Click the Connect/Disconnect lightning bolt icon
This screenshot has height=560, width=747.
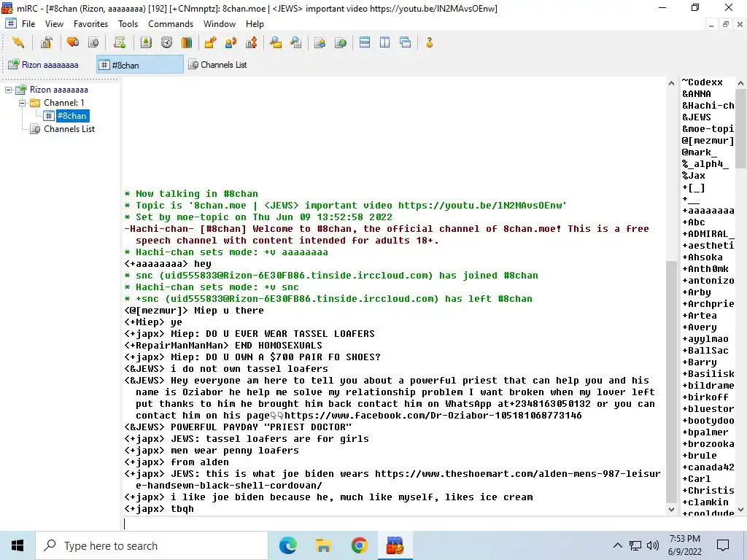pyautogui.click(x=18, y=43)
